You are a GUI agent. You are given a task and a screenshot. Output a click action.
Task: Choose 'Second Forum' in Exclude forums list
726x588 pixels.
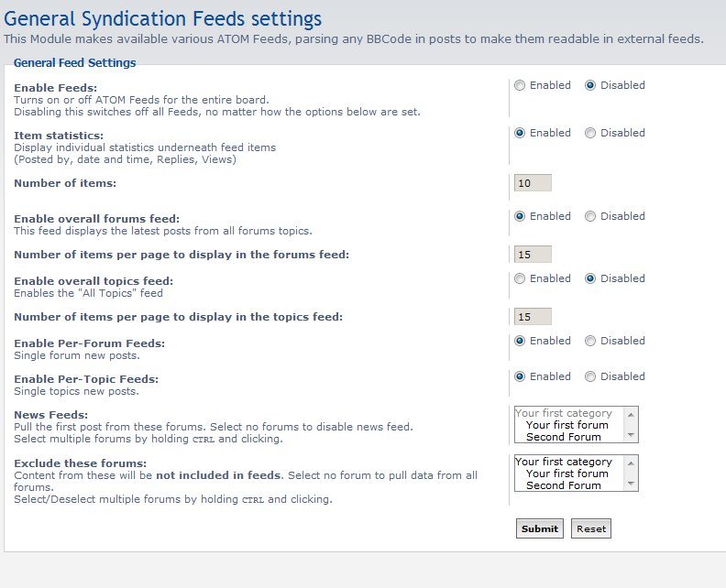[563, 485]
